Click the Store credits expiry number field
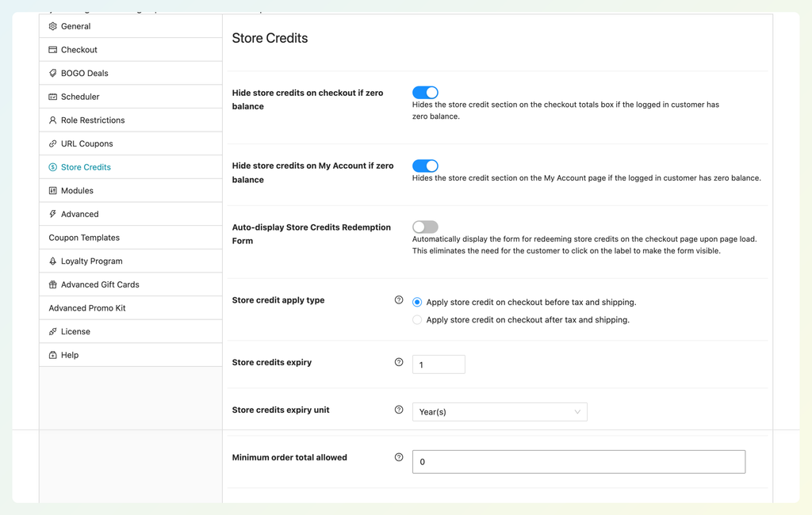Viewport: 812px width, 515px height. 439,364
